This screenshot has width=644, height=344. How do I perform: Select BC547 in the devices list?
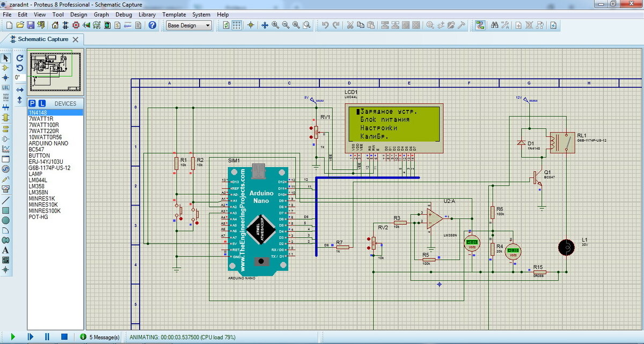[x=56, y=149]
